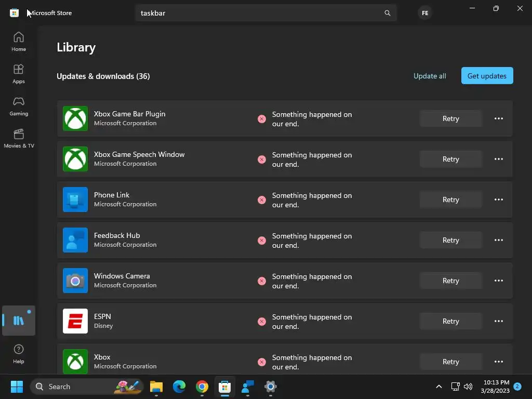Screen dimensions: 532x399
Task: Open more options for Phone Link
Action: point(498,199)
